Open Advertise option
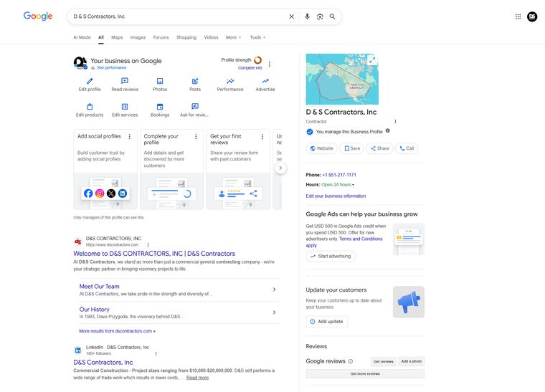This screenshot has width=545, height=392. pyautogui.click(x=265, y=85)
